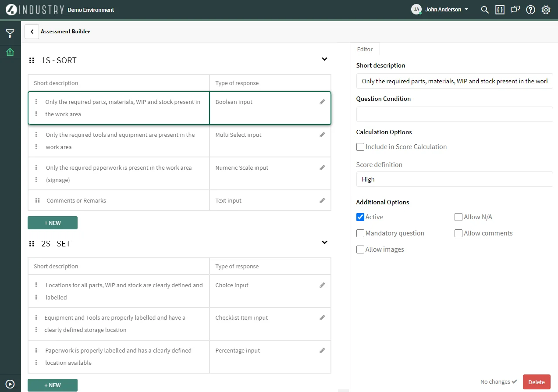Click the Demo Environment label
Viewport: 558px width, 392px height.
coord(91,10)
